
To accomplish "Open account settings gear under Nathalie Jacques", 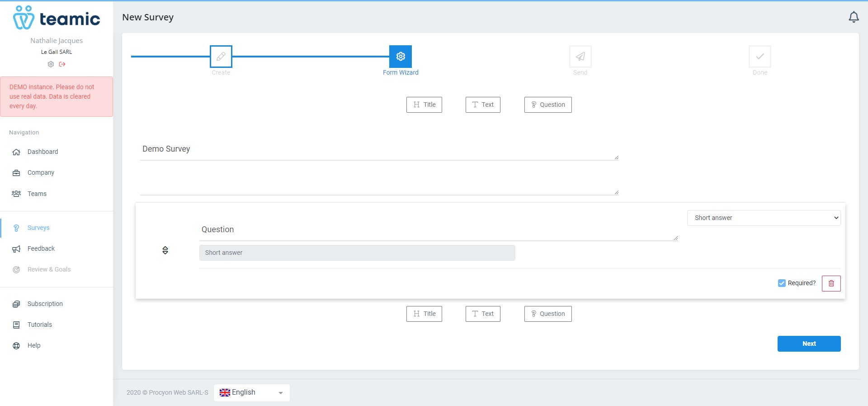I will pyautogui.click(x=51, y=64).
